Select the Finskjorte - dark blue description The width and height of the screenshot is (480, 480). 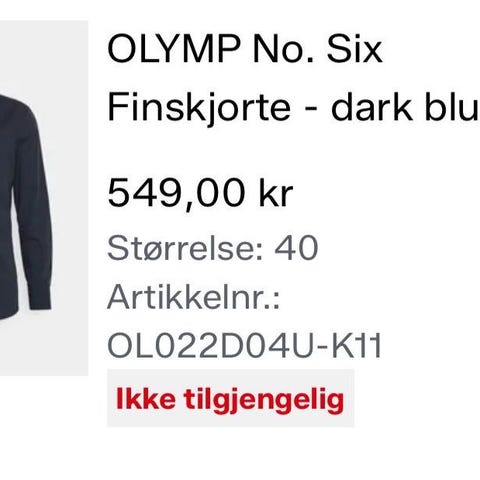tap(293, 108)
